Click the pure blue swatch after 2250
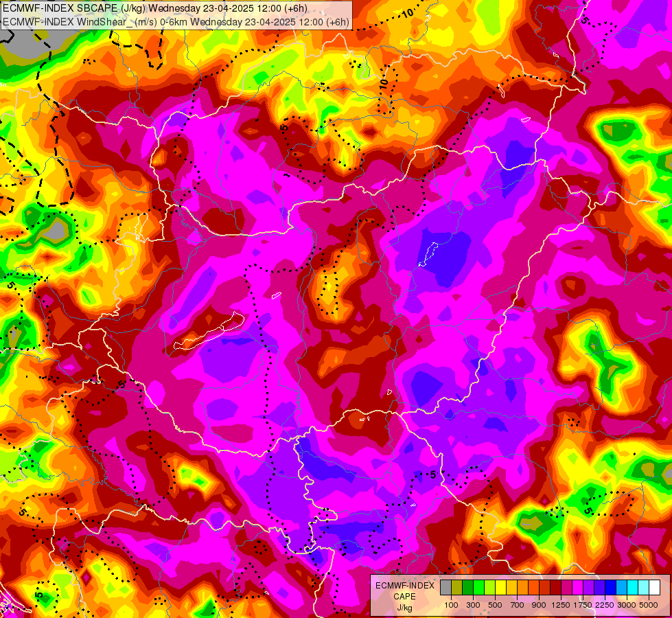This screenshot has width=672, height=618. pos(611,587)
